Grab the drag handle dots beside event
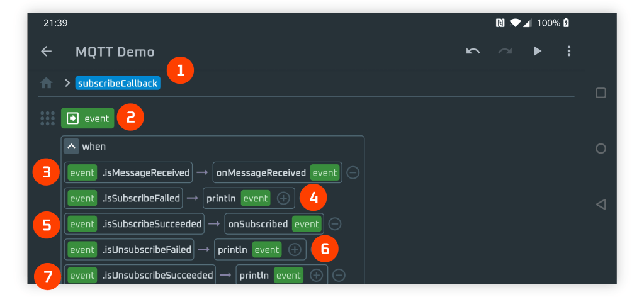This screenshot has width=644, height=297. click(x=47, y=118)
